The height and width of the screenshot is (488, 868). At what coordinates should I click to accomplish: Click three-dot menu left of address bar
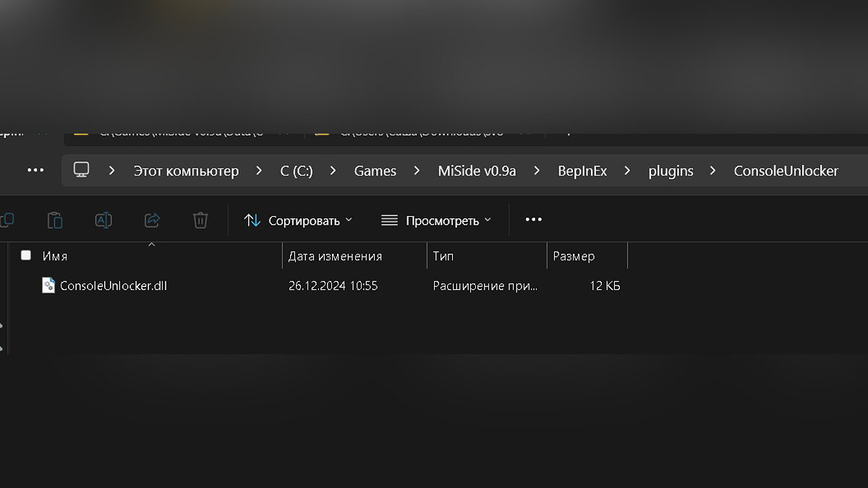coord(35,171)
